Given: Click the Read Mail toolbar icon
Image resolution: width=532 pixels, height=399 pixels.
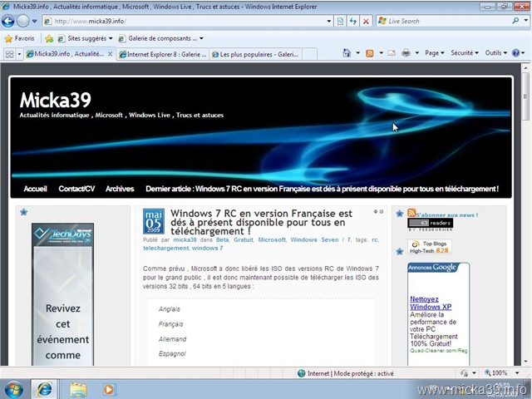Looking at the screenshot, I should 392,53.
